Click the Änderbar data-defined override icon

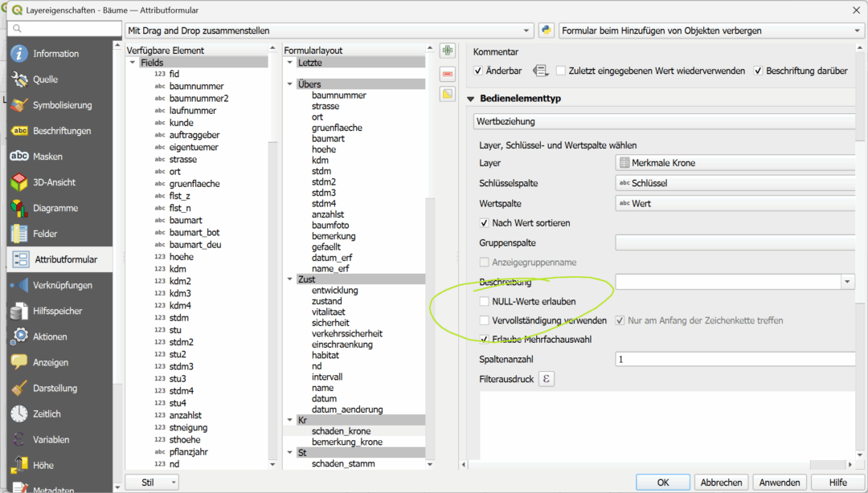click(541, 71)
